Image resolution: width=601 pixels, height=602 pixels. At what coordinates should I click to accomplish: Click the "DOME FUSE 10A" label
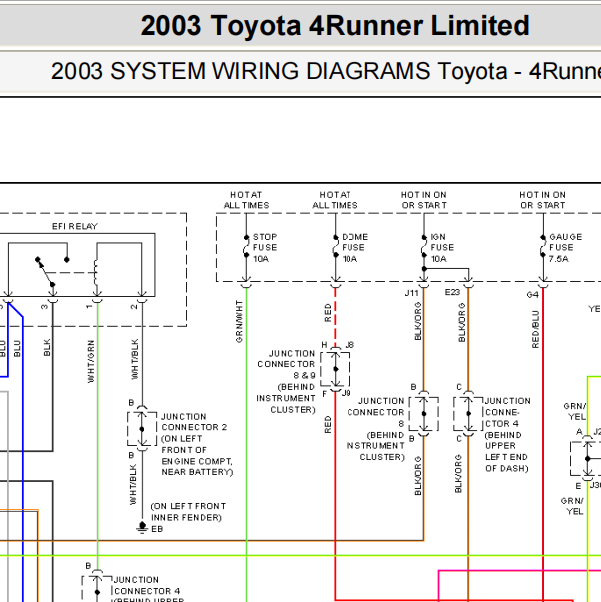[x=354, y=248]
